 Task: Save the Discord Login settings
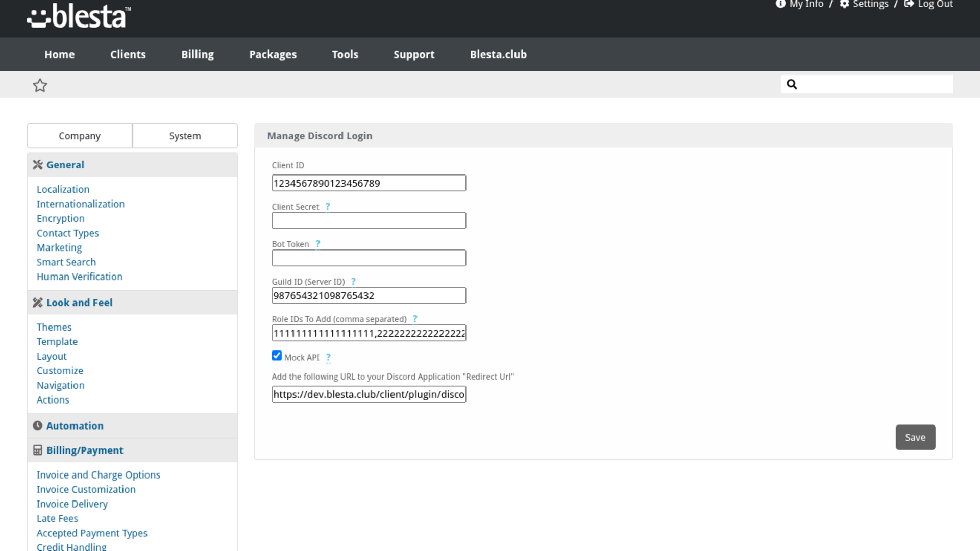click(x=915, y=437)
